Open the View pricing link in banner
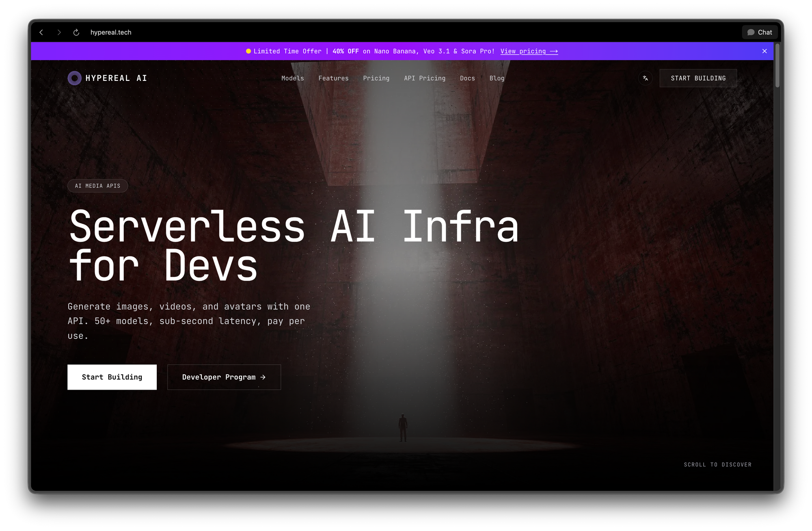This screenshot has height=531, width=812. pos(529,51)
